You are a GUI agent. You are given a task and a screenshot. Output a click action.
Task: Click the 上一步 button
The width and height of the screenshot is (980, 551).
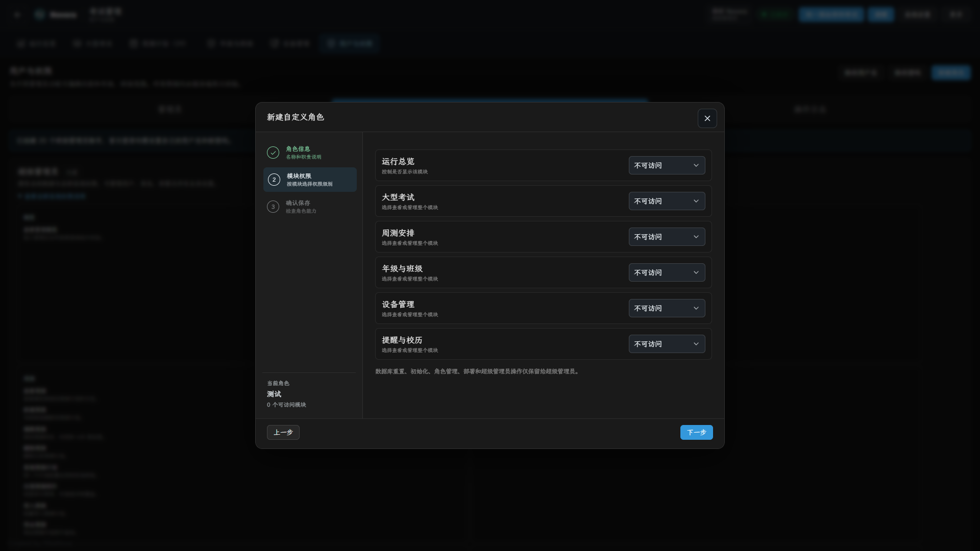pyautogui.click(x=283, y=432)
